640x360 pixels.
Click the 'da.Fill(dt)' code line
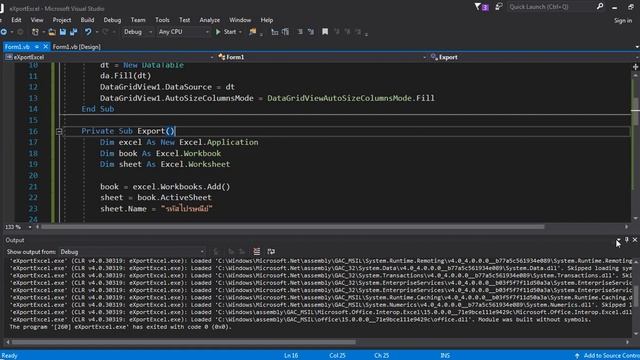(x=125, y=76)
